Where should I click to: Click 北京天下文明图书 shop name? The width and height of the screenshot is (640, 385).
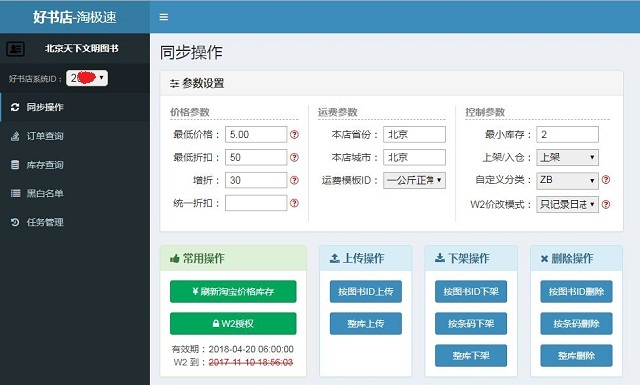coord(82,49)
